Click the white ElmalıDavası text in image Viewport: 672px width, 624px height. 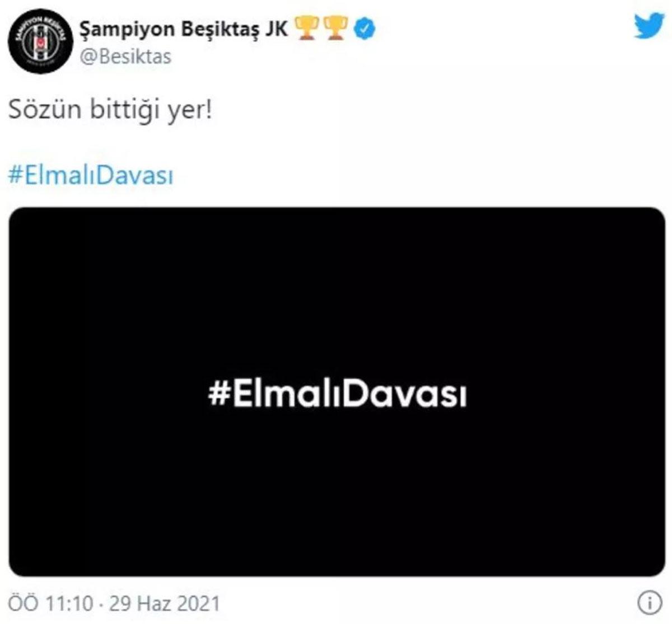349,395
